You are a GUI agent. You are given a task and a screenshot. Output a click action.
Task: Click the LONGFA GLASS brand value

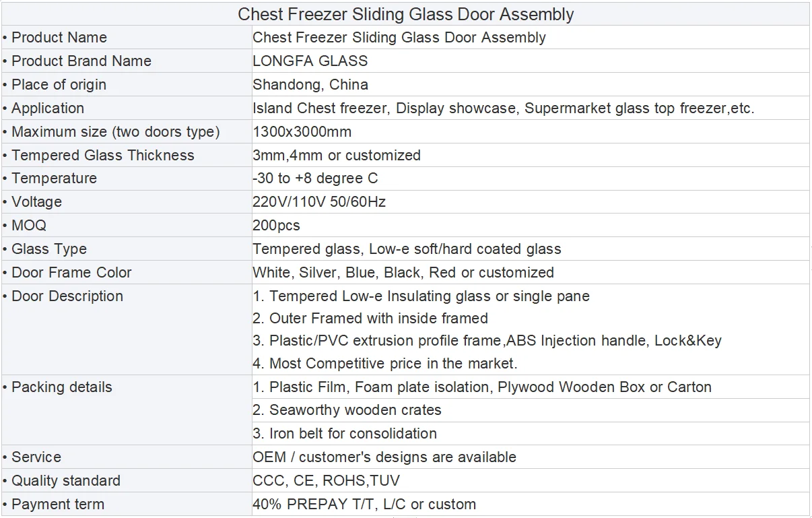(x=310, y=61)
